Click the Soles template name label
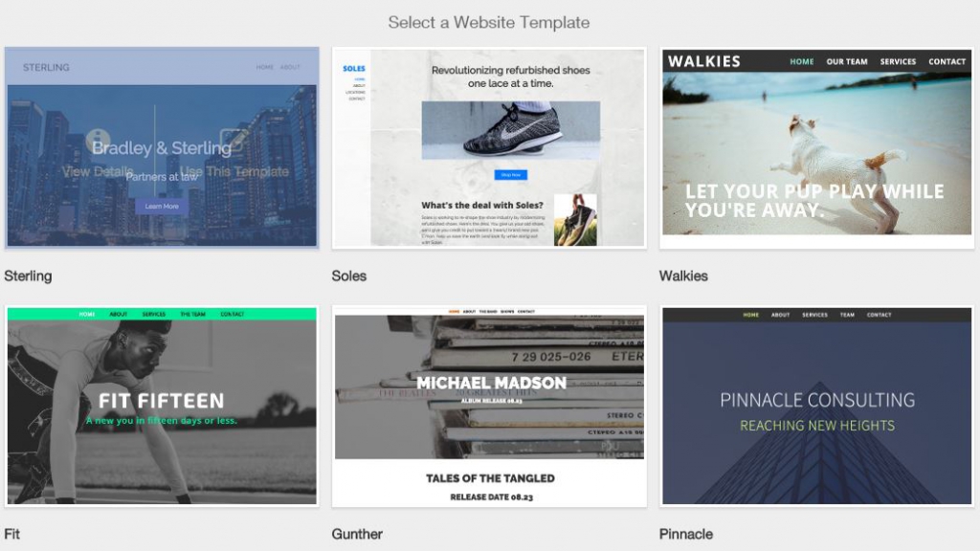The width and height of the screenshot is (980, 551). coord(350,275)
